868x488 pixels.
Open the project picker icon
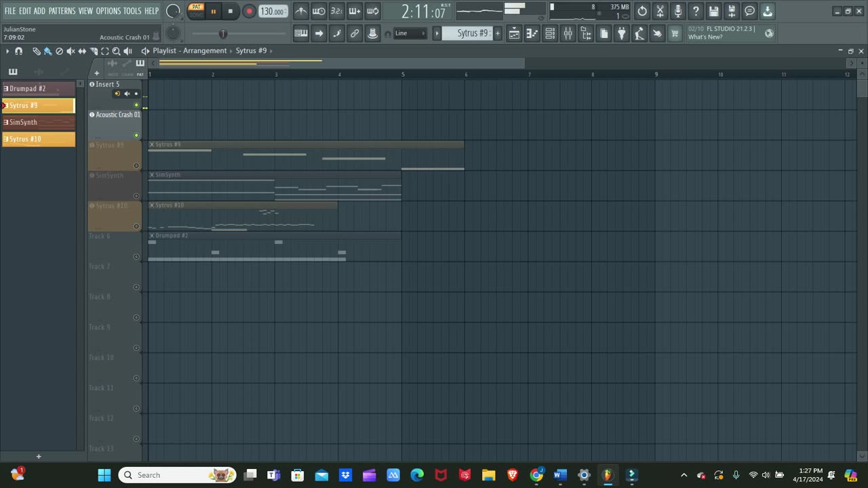[x=604, y=33]
